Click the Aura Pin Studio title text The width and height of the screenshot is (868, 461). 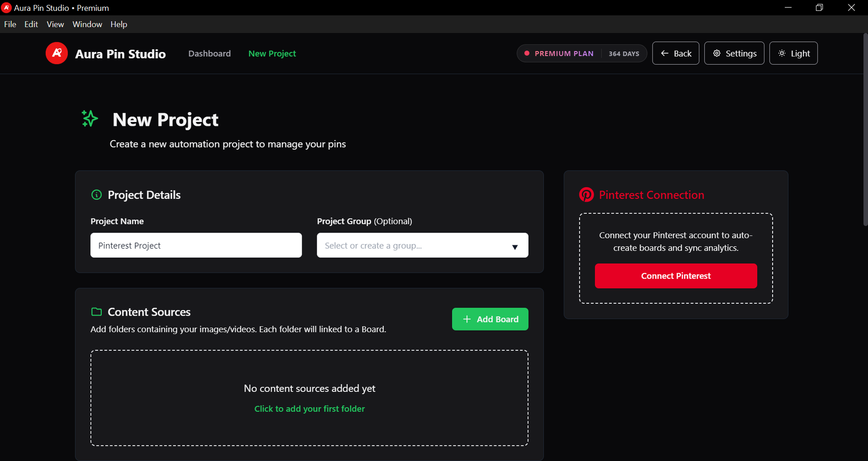click(x=120, y=54)
